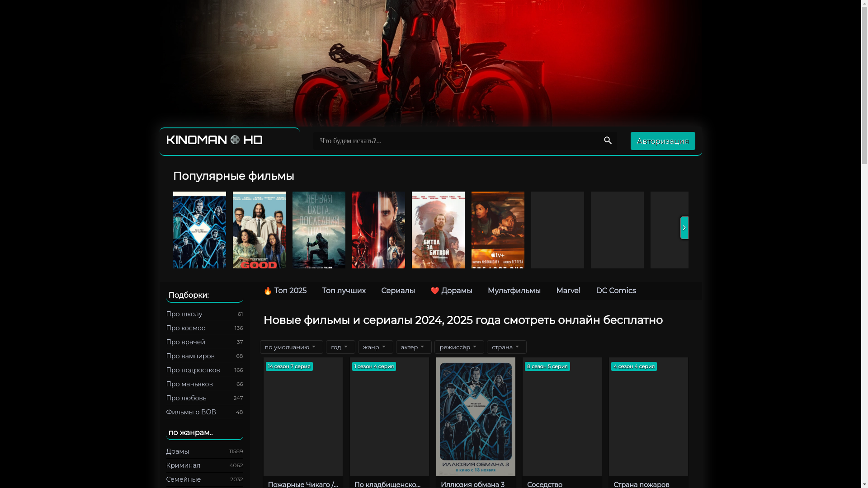Screen dimensions: 868x488
Task: Select the DC Comics tab
Action: 616,291
